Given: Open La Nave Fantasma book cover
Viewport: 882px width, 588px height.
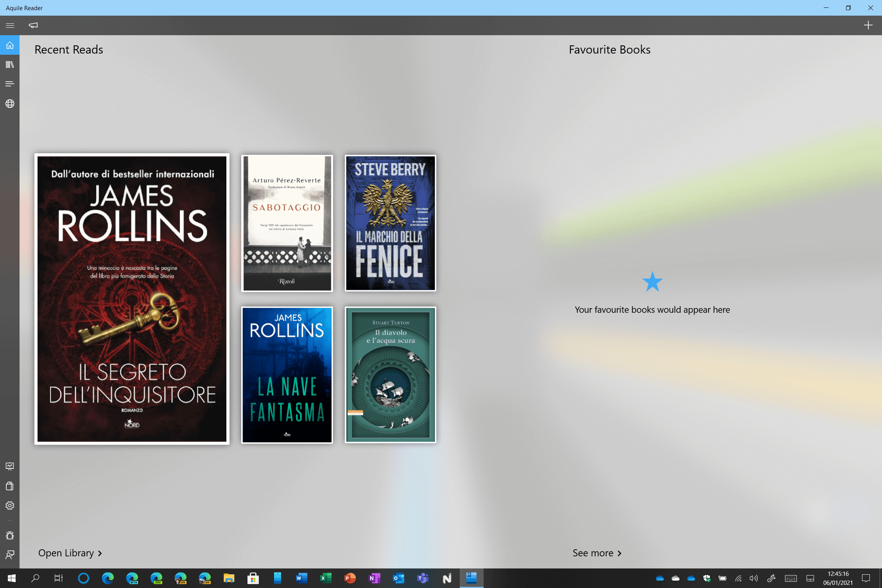Looking at the screenshot, I should pyautogui.click(x=287, y=375).
